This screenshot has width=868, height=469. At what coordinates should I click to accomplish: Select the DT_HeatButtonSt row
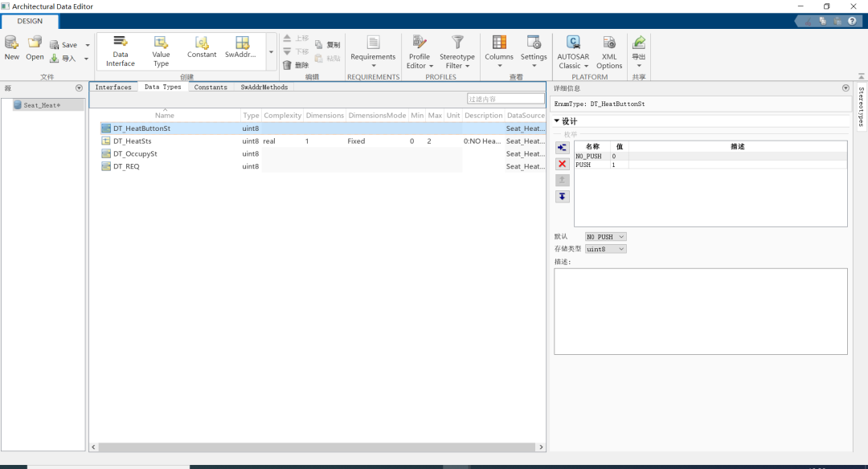323,128
